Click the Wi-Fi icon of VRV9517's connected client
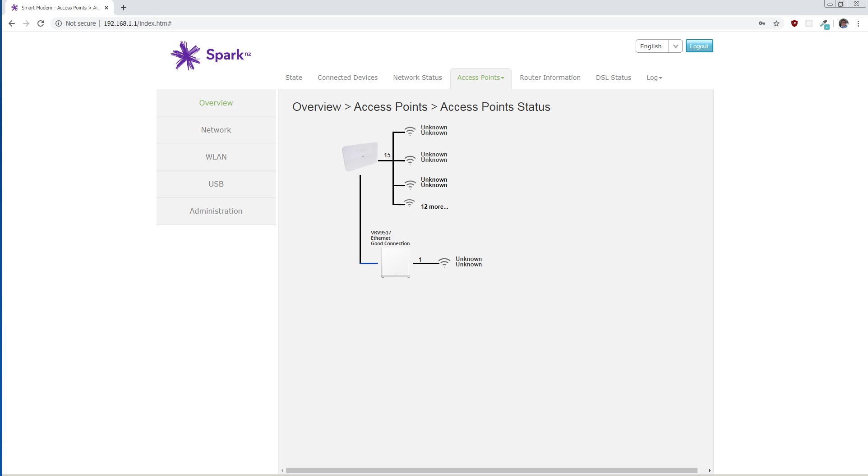This screenshot has width=868, height=476. pos(444,262)
